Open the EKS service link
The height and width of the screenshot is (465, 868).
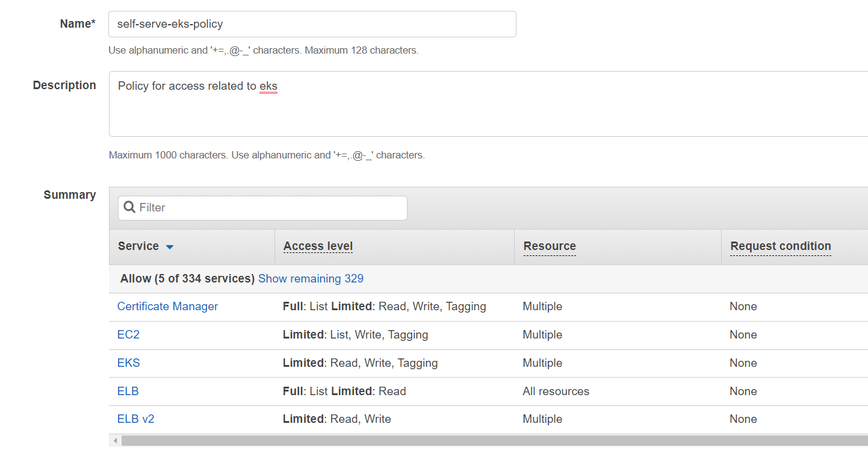coord(128,363)
